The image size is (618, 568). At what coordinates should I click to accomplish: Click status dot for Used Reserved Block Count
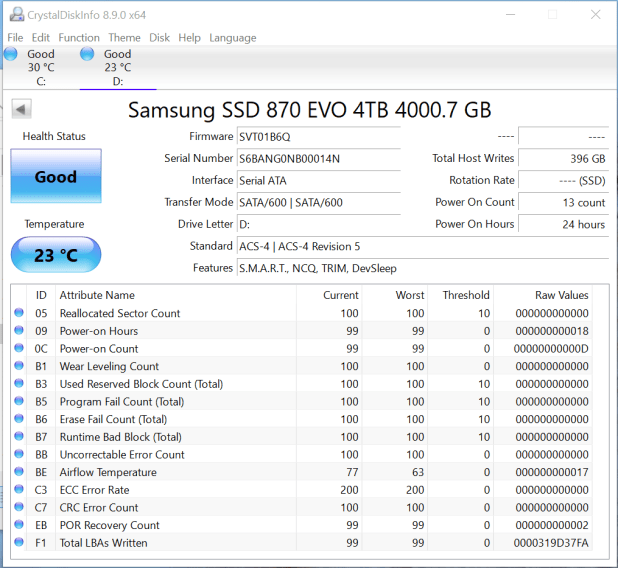pyautogui.click(x=19, y=383)
